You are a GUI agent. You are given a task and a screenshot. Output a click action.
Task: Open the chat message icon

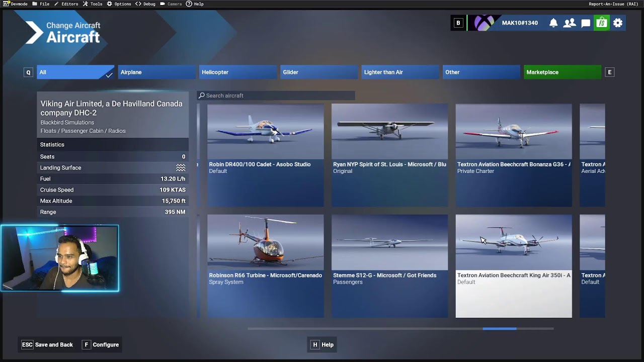[x=586, y=23]
